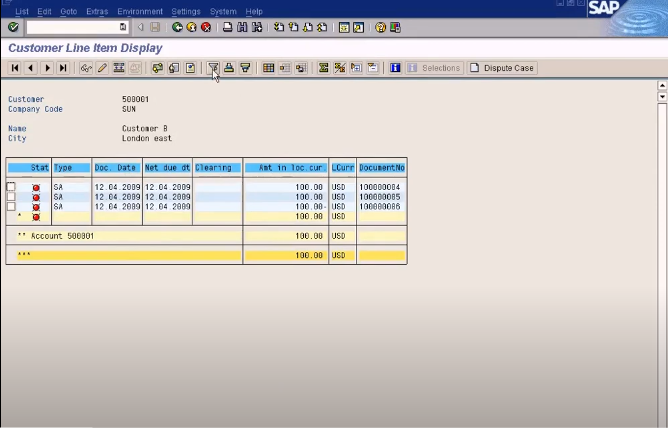This screenshot has width=668, height=428.
Task: Tick checkbox for document 100000086
Action: point(11,206)
